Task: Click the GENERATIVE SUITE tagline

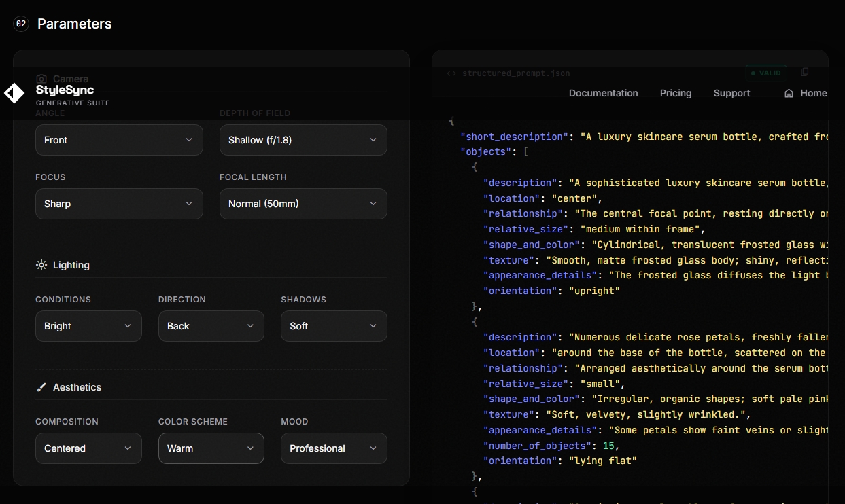Action: [x=73, y=103]
